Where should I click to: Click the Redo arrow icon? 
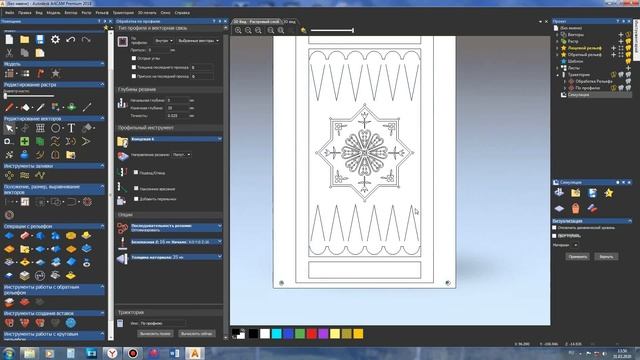click(x=86, y=39)
